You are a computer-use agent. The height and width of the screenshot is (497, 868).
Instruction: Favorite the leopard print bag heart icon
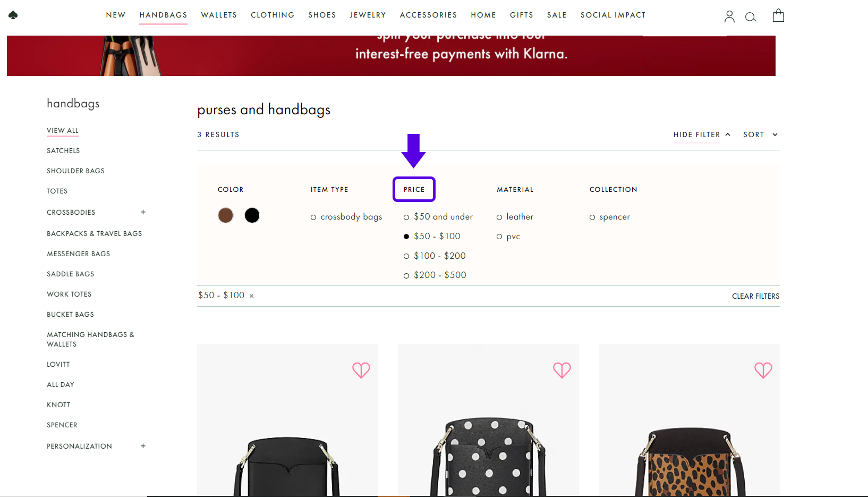coord(763,370)
